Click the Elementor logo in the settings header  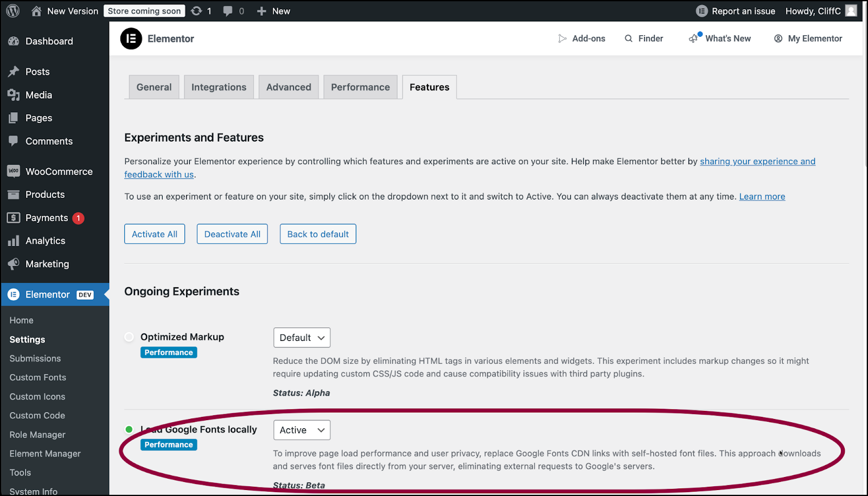pyautogui.click(x=130, y=38)
